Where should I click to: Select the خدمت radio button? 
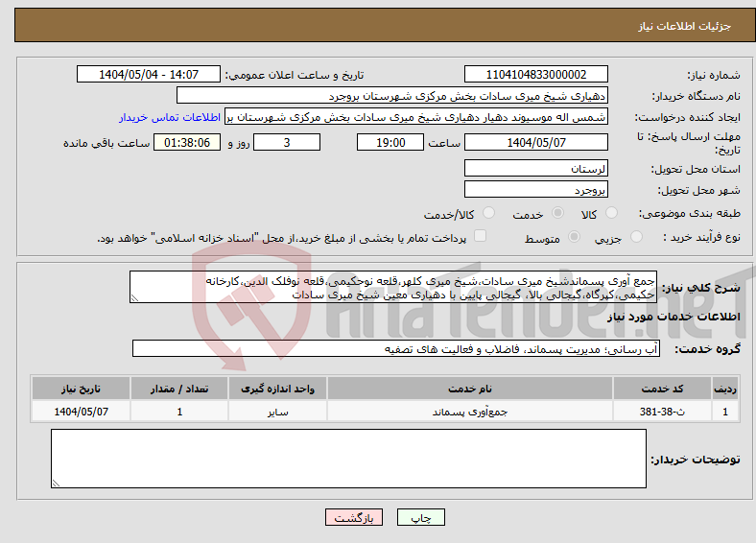point(557,213)
